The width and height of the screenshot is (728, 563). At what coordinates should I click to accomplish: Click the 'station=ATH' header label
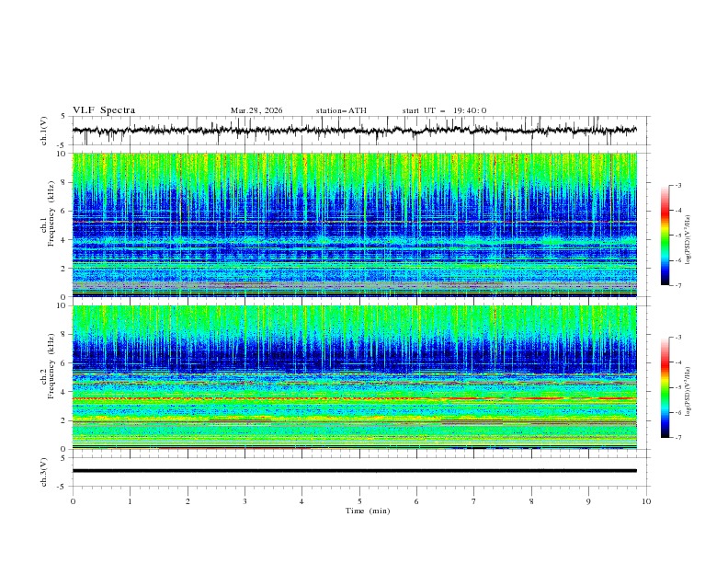pyautogui.click(x=341, y=110)
